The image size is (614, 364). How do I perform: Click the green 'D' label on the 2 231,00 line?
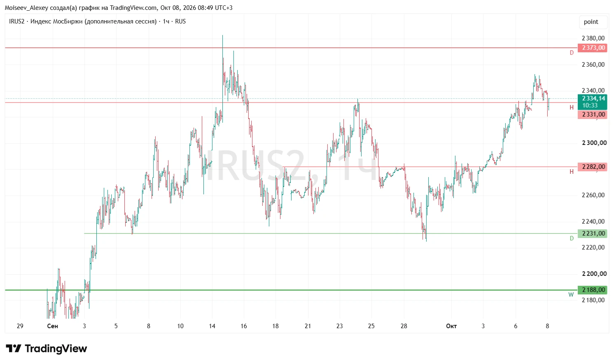[572, 238]
